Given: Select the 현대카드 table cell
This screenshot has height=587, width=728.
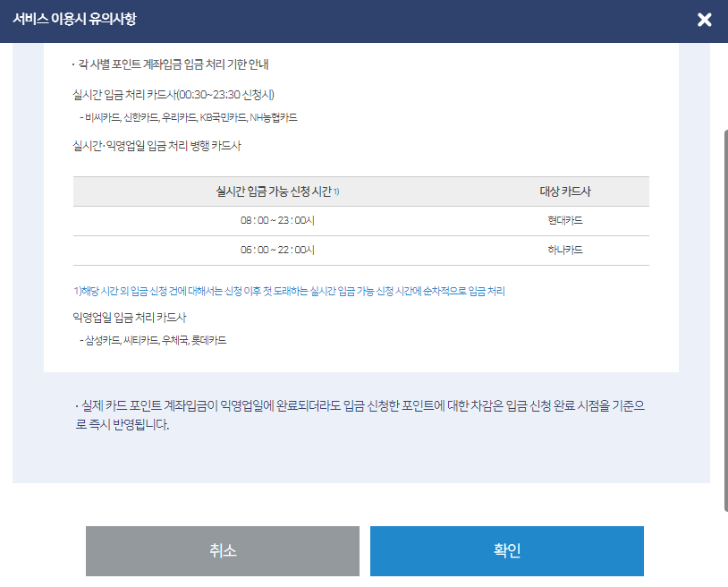Looking at the screenshot, I should 565,221.
